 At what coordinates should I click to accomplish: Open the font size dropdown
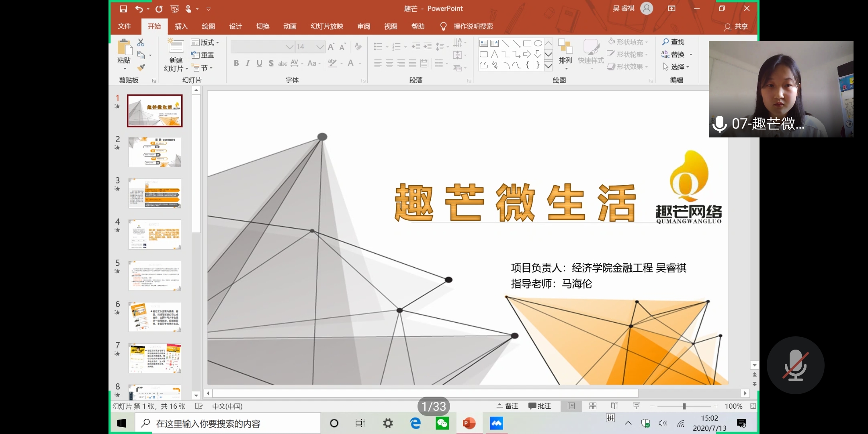[x=320, y=47]
